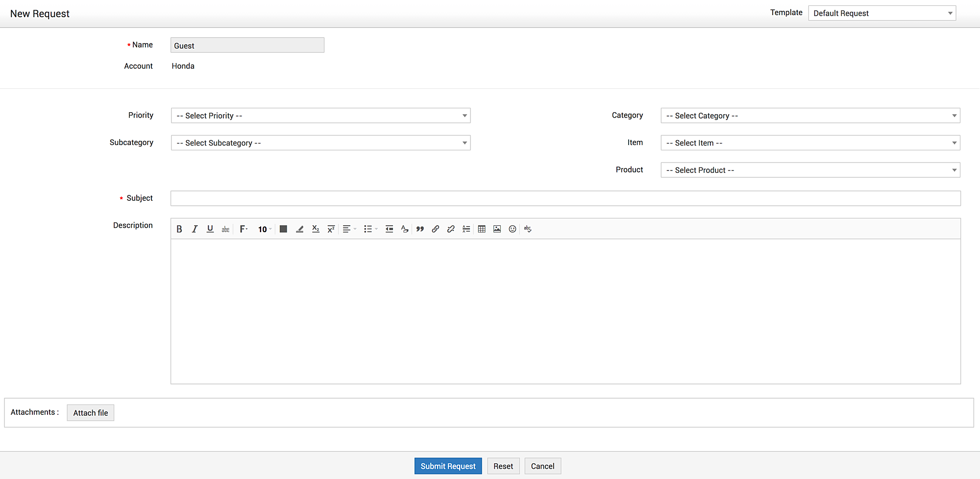This screenshot has width=980, height=479.
Task: Insert an image into the description
Action: tap(497, 229)
